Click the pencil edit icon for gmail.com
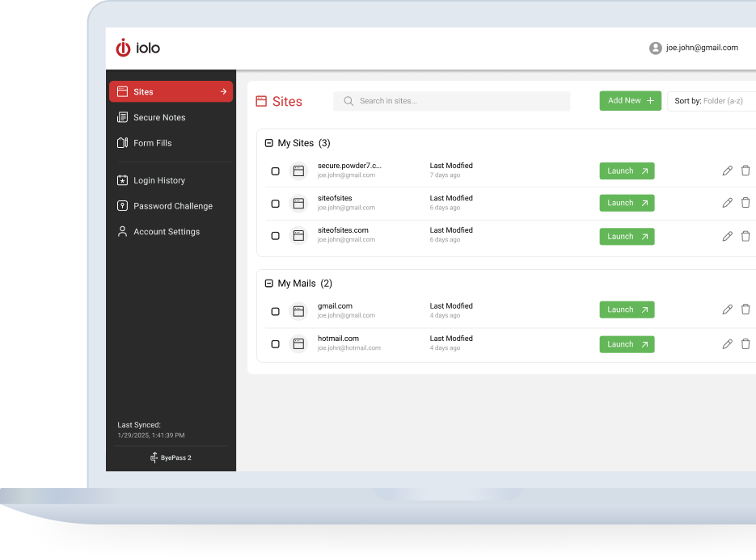 click(x=727, y=309)
